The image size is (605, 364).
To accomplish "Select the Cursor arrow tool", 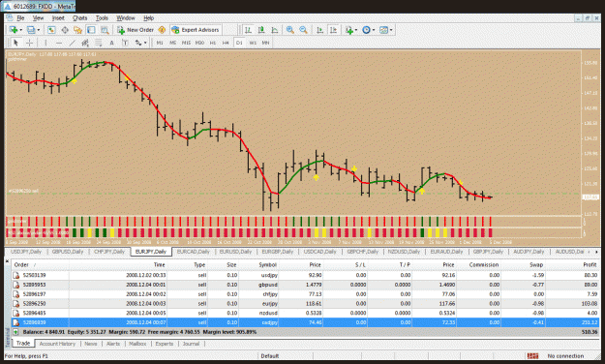I will pyautogui.click(x=15, y=43).
